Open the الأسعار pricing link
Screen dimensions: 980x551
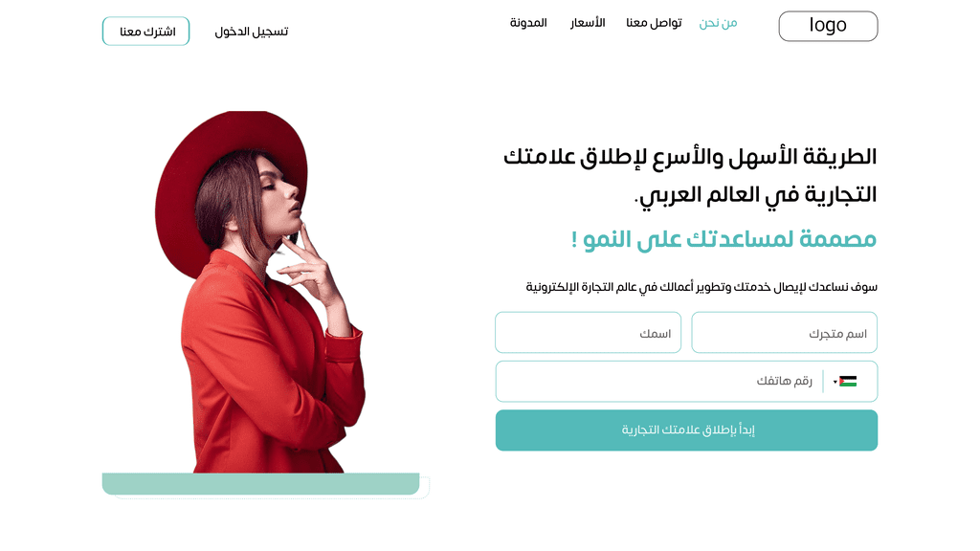click(x=588, y=23)
